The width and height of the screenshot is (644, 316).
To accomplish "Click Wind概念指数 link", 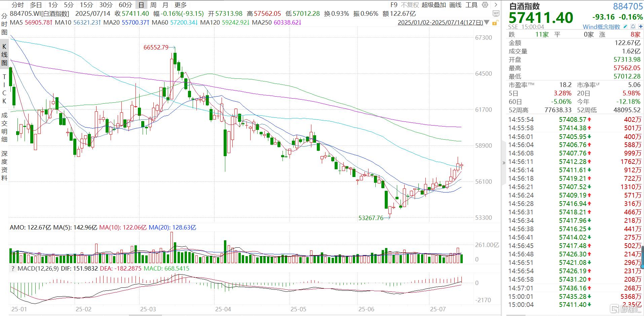I will click(601, 27).
